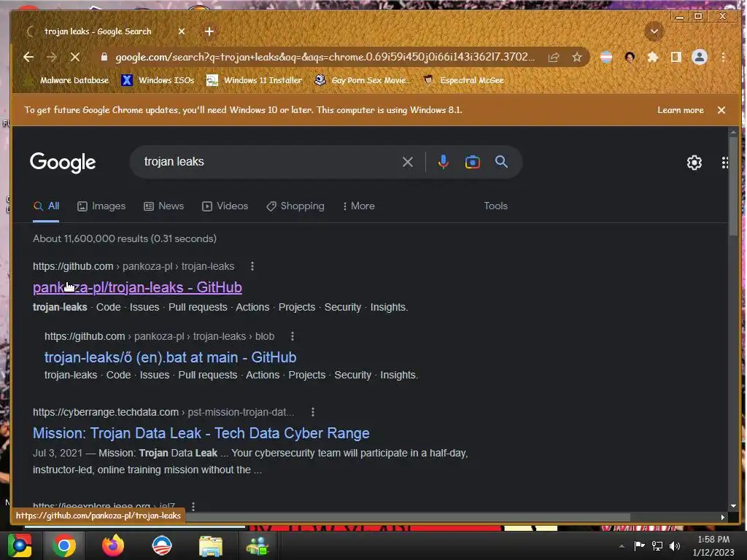The image size is (747, 560).
Task: Open the Chrome profile avatar
Action: click(700, 57)
